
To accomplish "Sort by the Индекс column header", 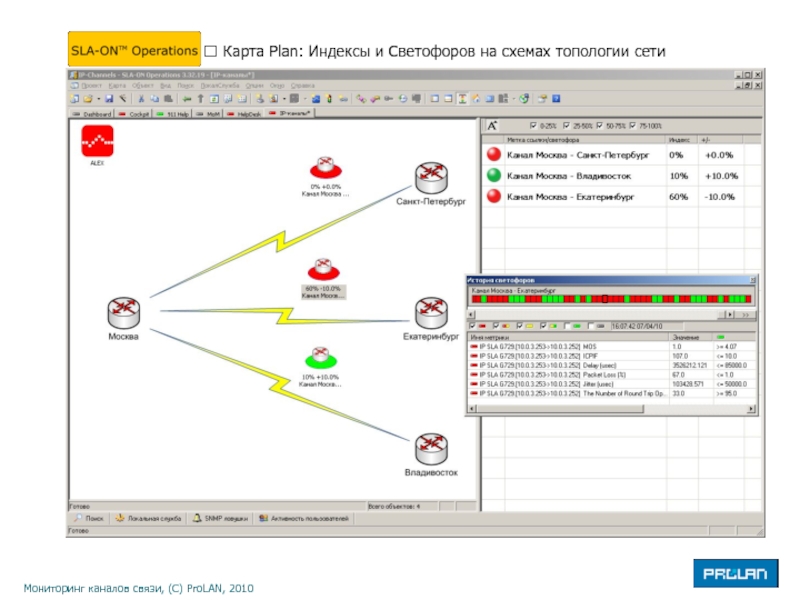I will (681, 139).
